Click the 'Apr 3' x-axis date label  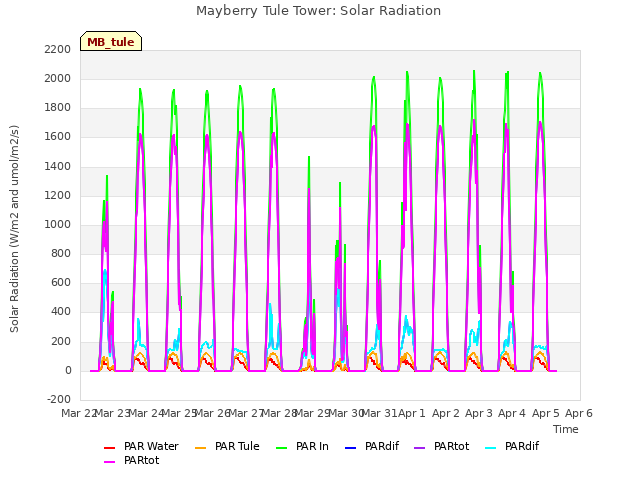tap(479, 413)
